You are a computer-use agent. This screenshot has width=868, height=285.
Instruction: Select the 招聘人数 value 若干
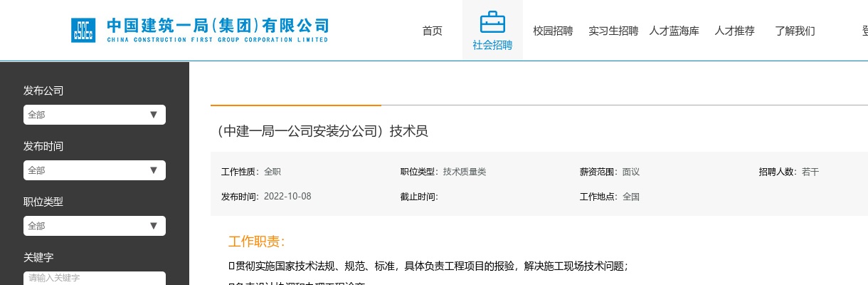pyautogui.click(x=810, y=172)
